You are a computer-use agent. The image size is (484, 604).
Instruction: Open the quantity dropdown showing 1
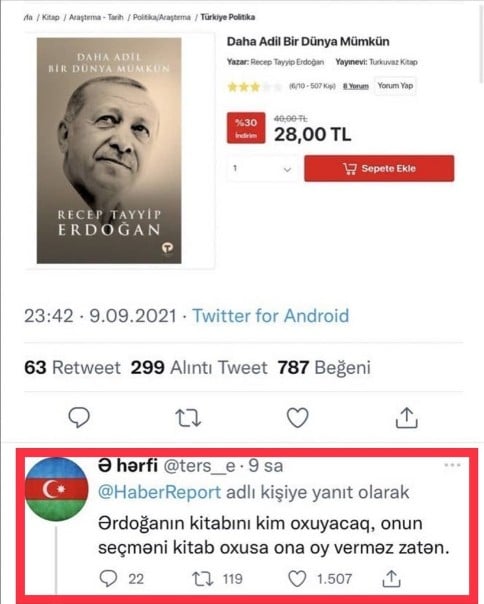(262, 169)
